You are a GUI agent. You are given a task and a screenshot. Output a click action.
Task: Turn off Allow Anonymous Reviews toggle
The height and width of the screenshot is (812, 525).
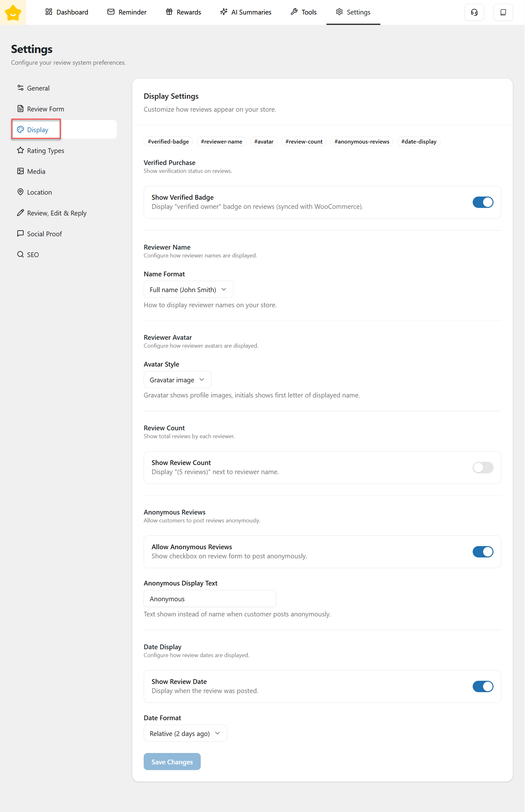click(x=482, y=552)
